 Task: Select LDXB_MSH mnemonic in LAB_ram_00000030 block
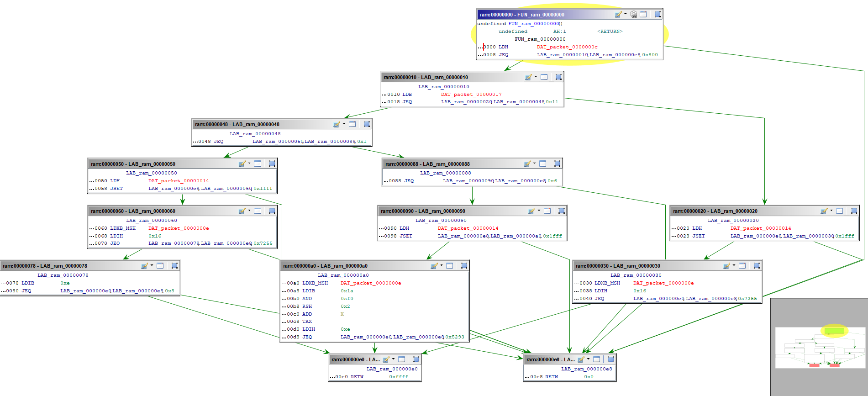pyautogui.click(x=607, y=283)
